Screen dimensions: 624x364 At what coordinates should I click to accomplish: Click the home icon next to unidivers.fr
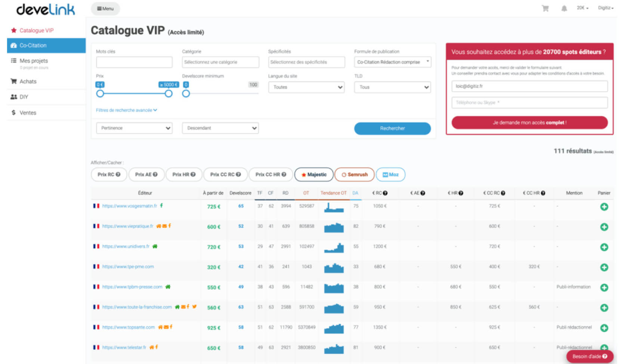click(x=155, y=246)
